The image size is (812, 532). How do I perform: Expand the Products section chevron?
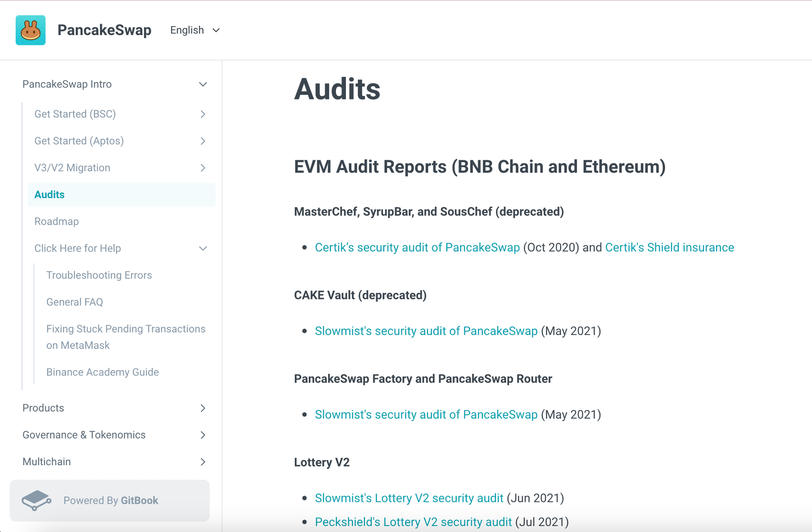tap(203, 408)
